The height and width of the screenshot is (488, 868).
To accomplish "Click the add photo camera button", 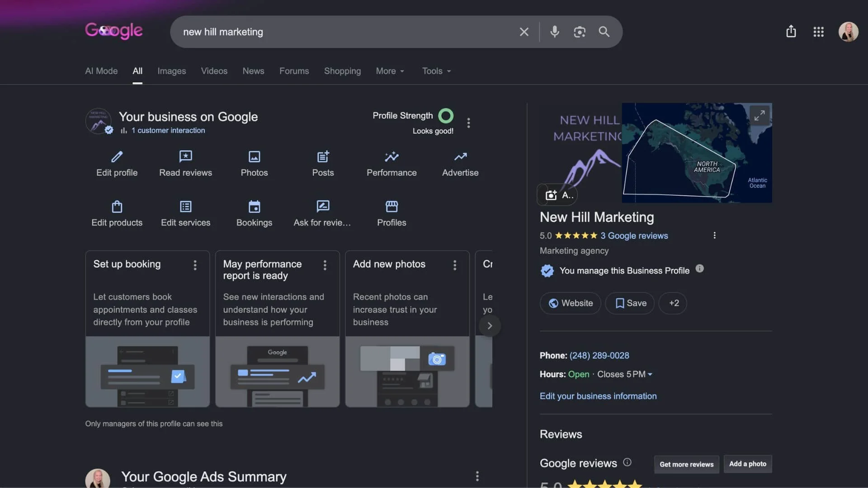I will (557, 195).
